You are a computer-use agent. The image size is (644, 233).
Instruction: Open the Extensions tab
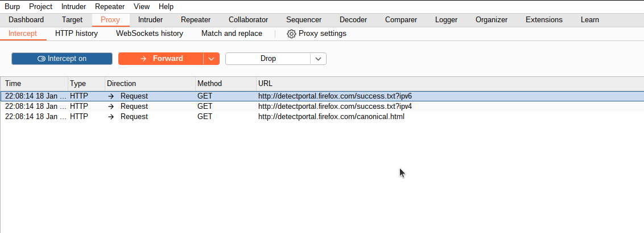click(544, 20)
